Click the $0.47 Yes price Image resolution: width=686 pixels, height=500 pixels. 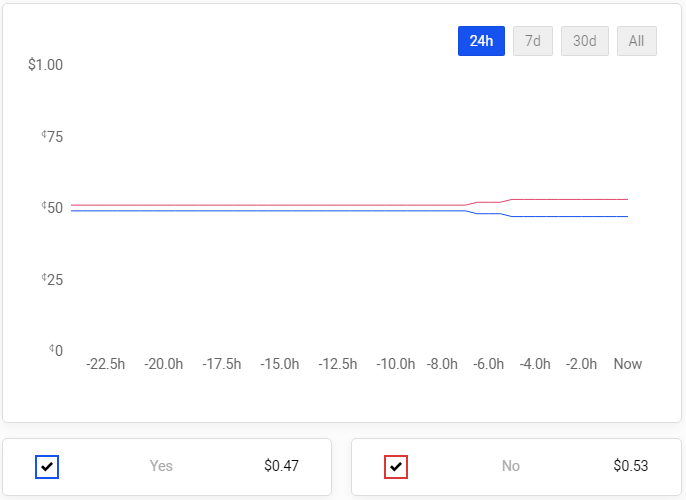click(282, 466)
